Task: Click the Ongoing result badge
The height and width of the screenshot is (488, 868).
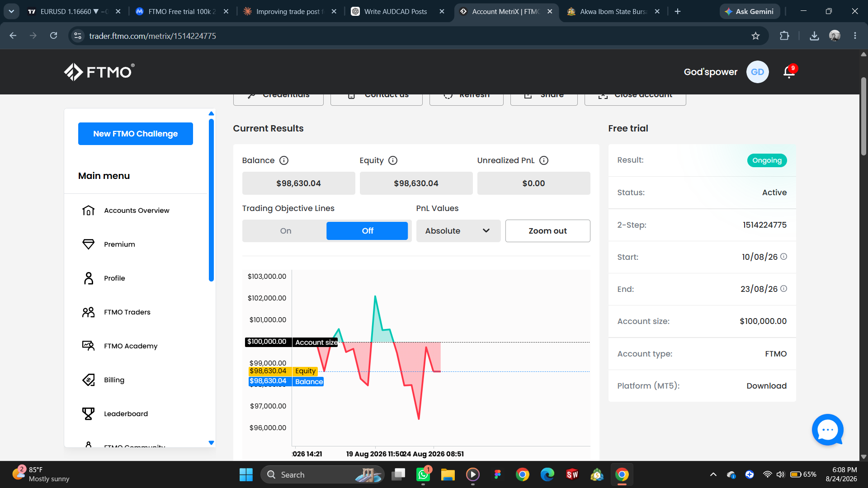Action: 767,160
